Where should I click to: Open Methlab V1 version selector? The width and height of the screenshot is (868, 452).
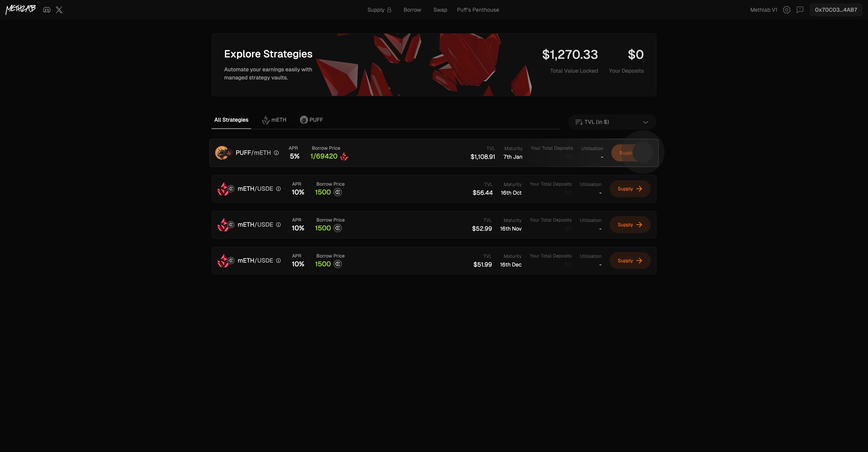coord(764,10)
